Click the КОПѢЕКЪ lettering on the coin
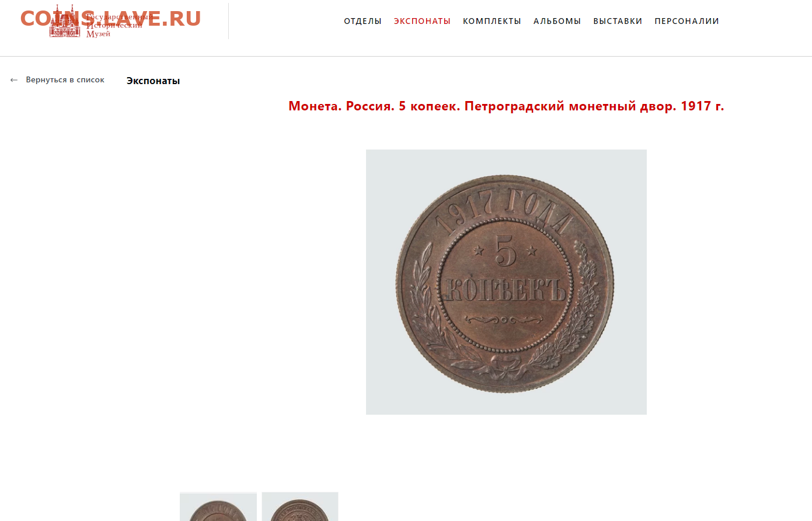 click(506, 289)
